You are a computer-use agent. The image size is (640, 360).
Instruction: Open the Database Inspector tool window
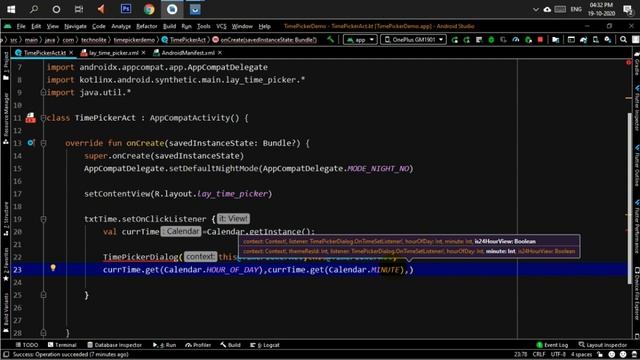(114, 345)
